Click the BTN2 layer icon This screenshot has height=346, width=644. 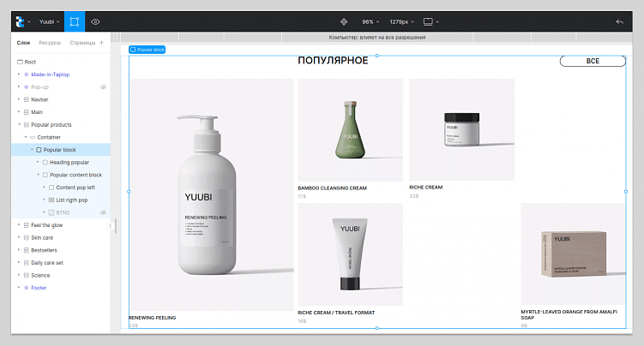pos(51,212)
